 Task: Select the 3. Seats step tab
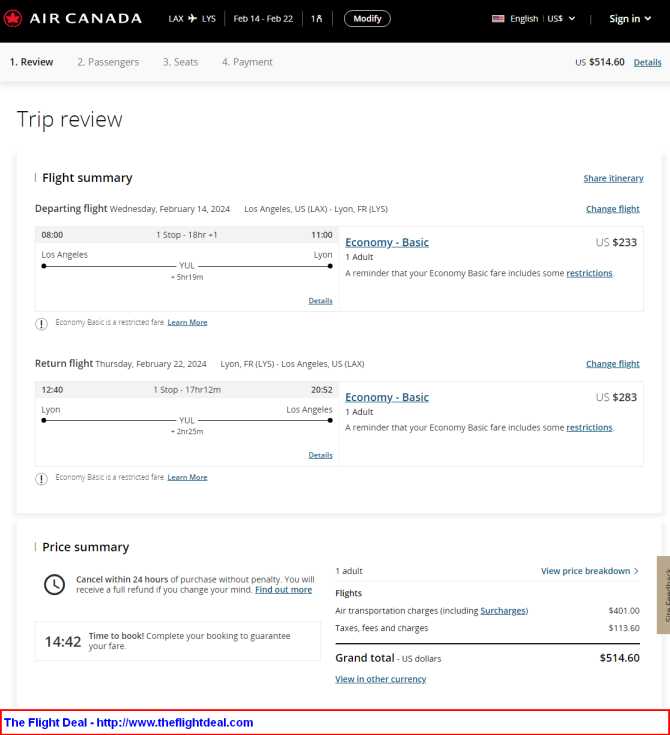click(x=180, y=62)
